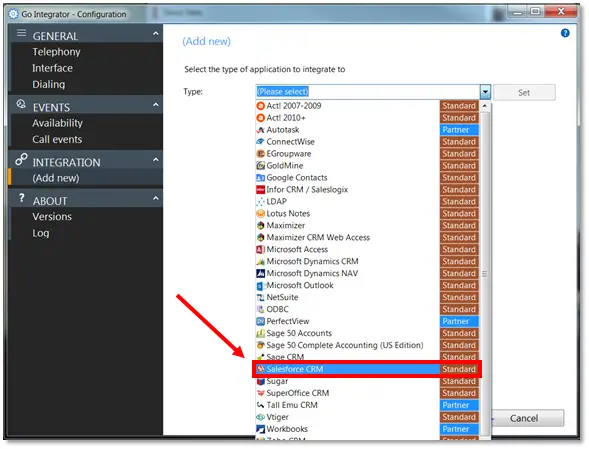Click the Infor CRM / Saleslogix icon
589x449 pixels.
[x=260, y=190]
